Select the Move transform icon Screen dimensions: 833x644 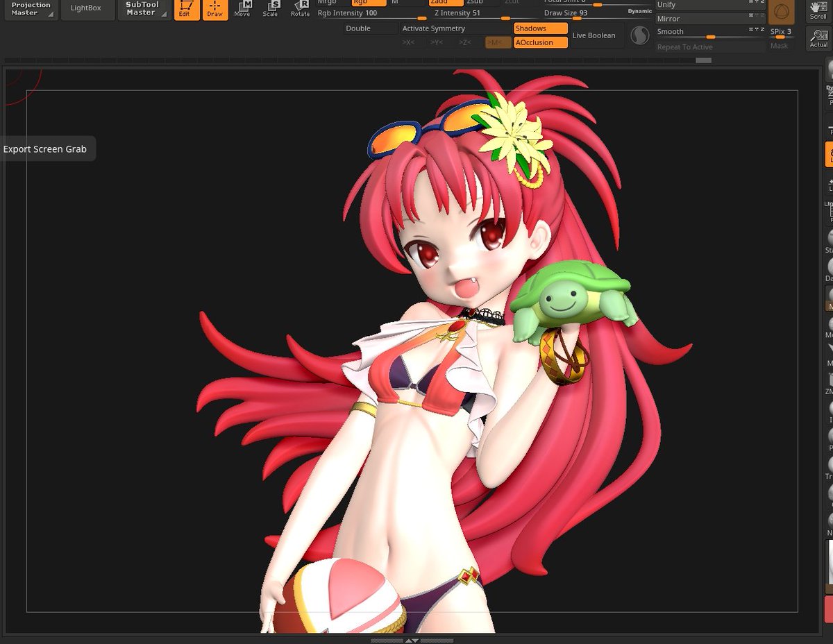pos(242,8)
